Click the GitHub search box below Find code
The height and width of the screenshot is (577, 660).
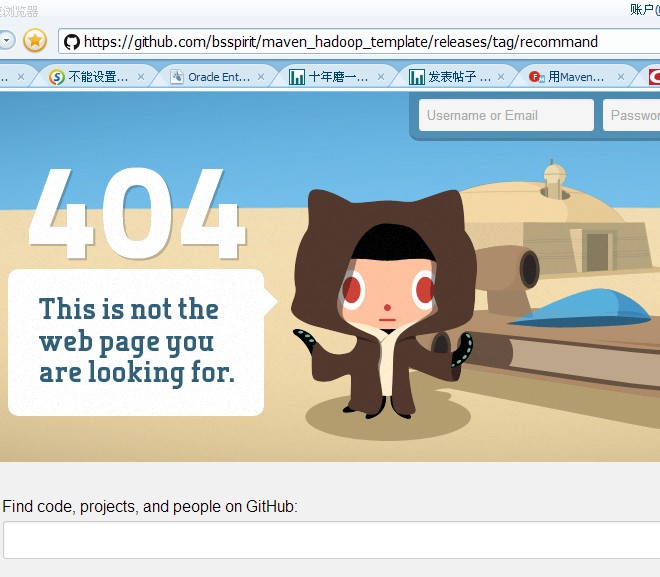click(332, 540)
